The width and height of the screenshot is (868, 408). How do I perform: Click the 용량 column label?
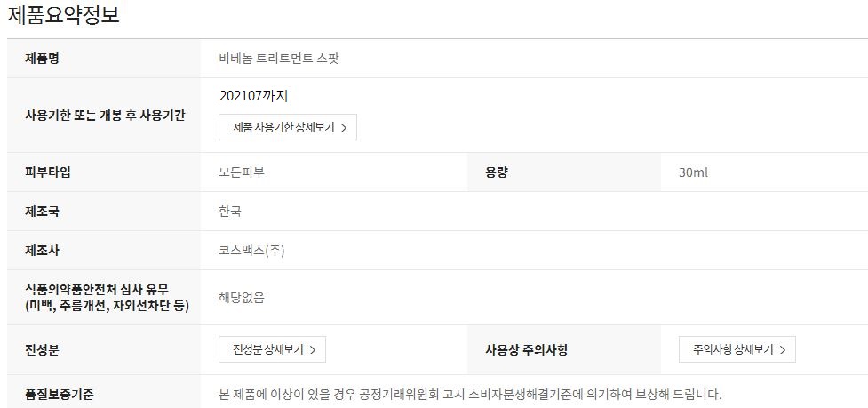coord(496,172)
